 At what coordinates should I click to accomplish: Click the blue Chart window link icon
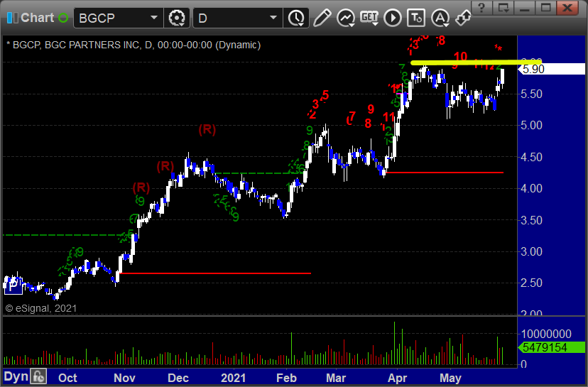click(12, 18)
